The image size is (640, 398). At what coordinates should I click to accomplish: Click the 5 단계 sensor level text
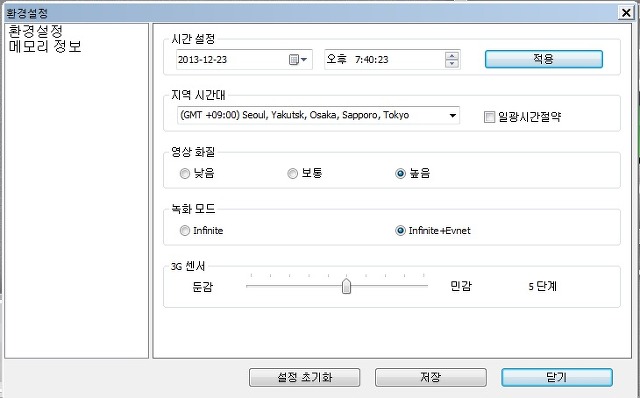(542, 286)
